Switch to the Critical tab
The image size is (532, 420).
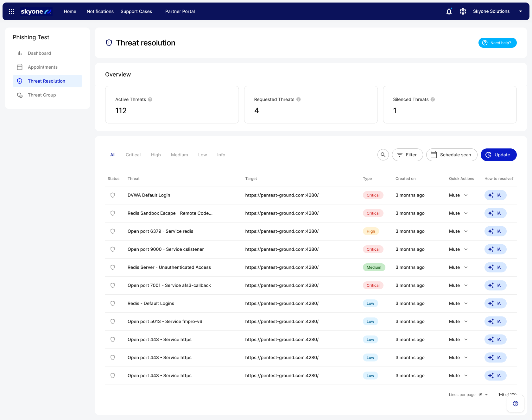133,155
